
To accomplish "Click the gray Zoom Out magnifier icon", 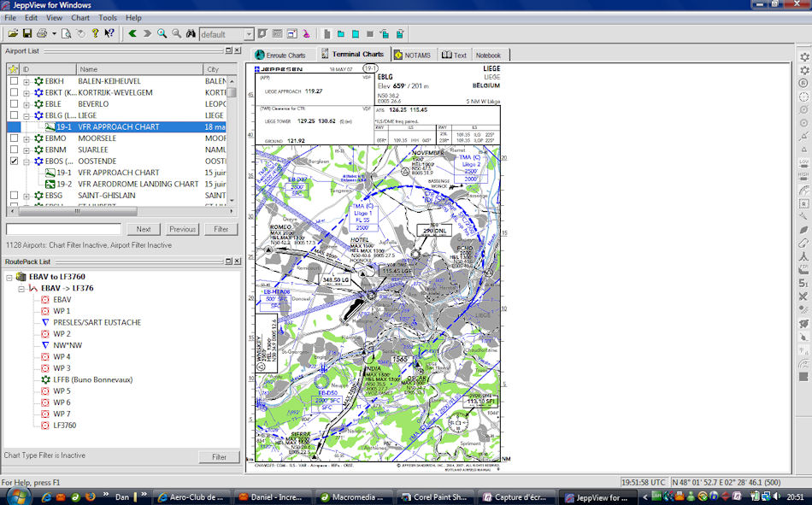I will pyautogui.click(x=177, y=33).
